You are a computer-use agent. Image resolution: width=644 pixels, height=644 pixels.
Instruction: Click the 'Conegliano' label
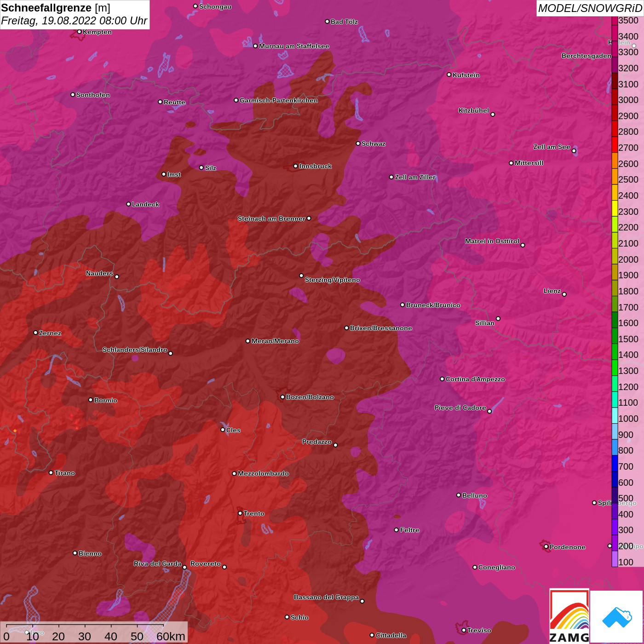(x=497, y=567)
